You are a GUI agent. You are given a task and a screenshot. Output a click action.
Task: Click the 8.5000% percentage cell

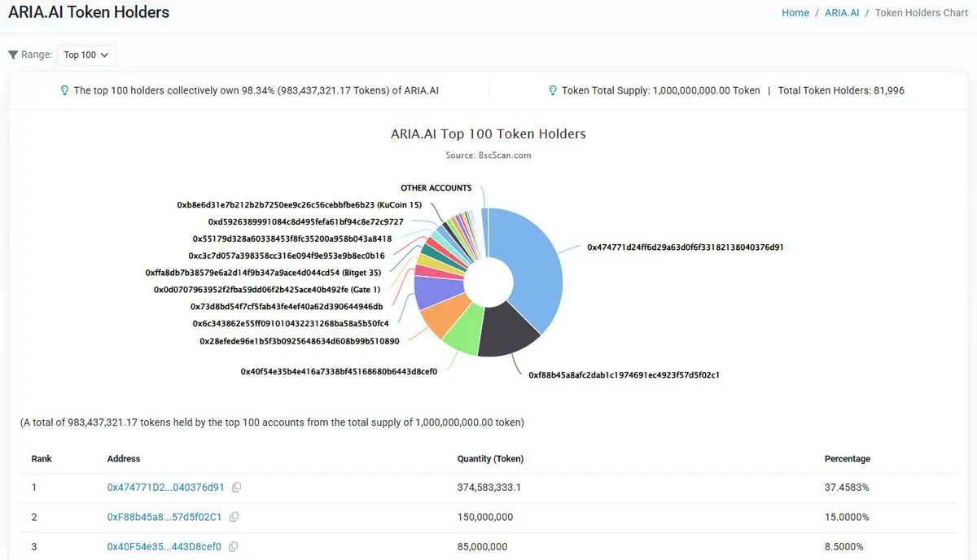click(844, 547)
